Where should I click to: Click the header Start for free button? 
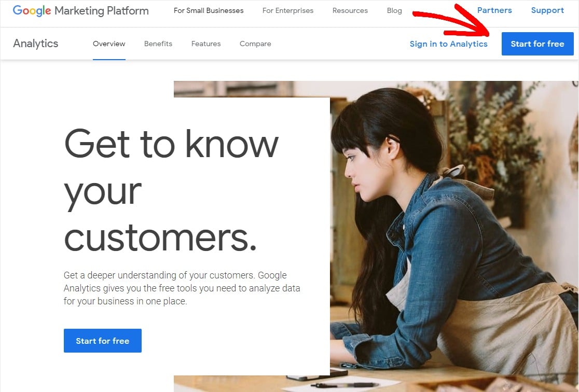(x=537, y=44)
